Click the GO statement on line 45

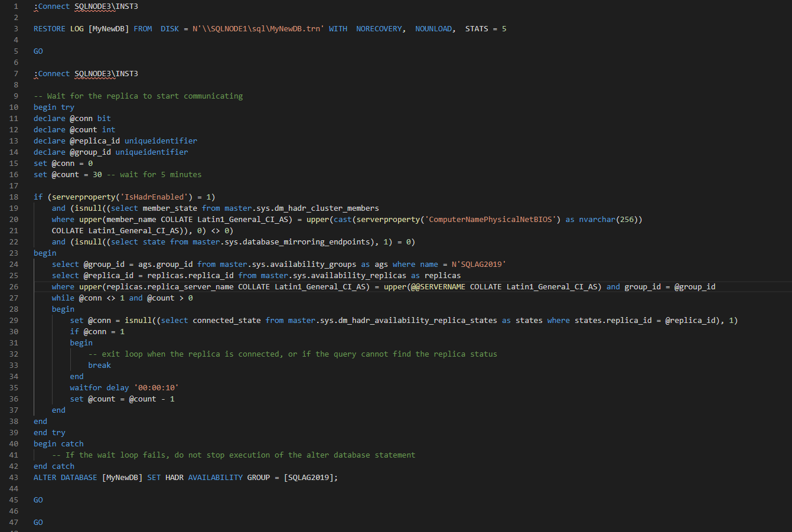[38, 500]
